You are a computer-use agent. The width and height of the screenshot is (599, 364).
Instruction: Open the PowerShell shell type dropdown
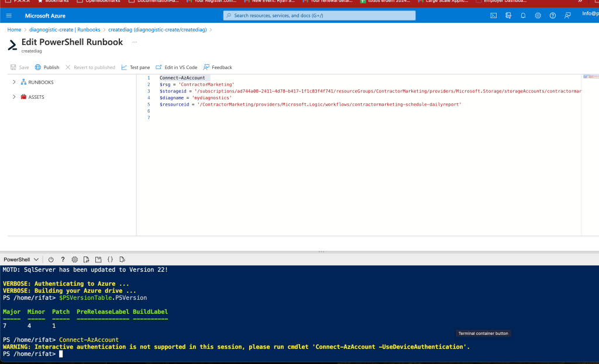21,259
